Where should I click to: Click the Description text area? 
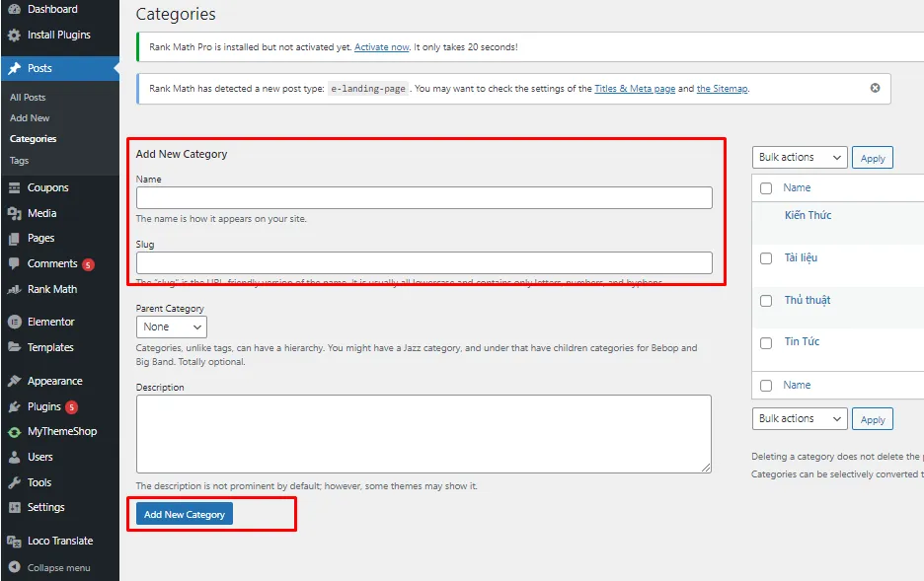click(x=423, y=434)
